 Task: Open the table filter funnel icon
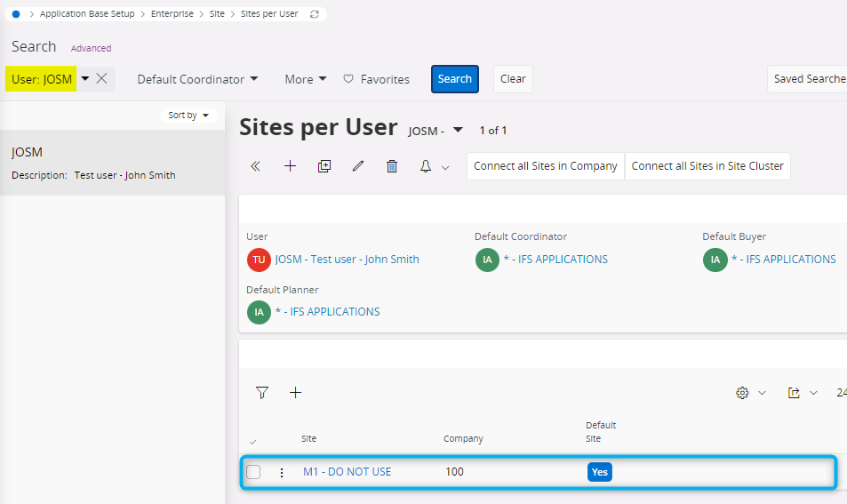tap(262, 393)
